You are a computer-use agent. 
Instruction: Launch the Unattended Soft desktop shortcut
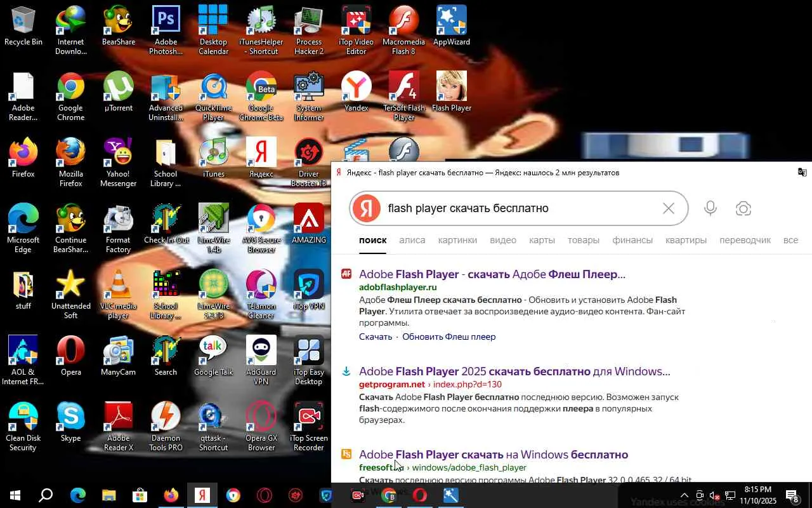(x=70, y=295)
